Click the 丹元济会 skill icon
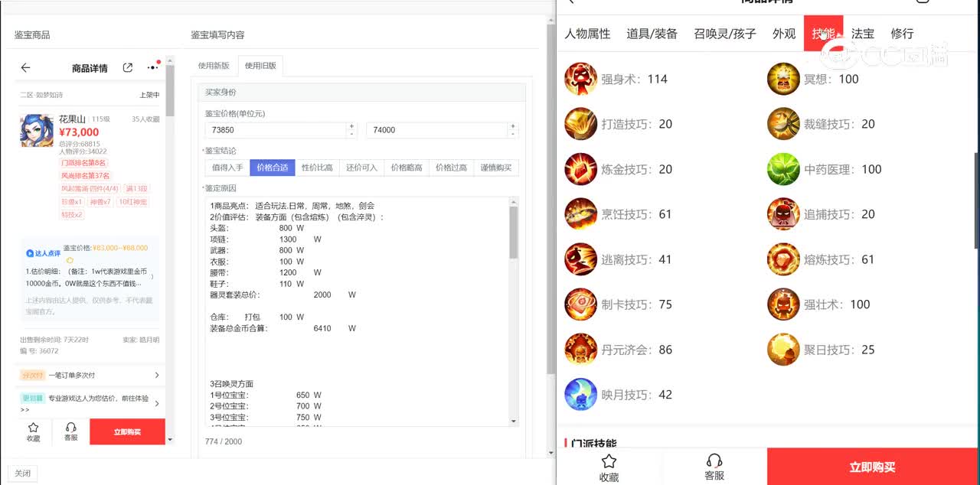980x485 pixels. click(x=581, y=350)
